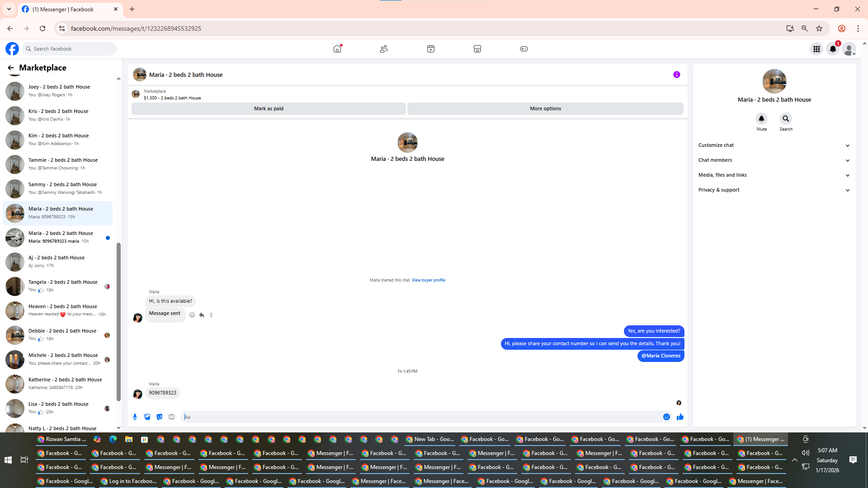Open the View buyer profile link
The width and height of the screenshot is (868, 488).
coord(428,280)
